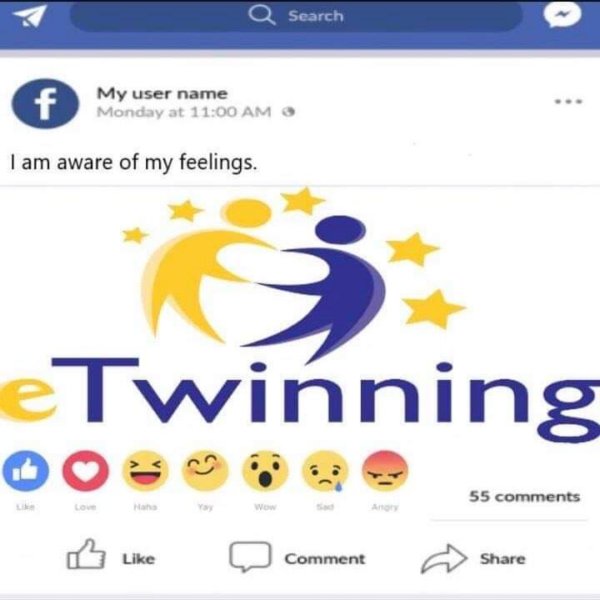The height and width of the screenshot is (600, 600).
Task: Open the eTwinning logo image
Action: pyautogui.click(x=300, y=312)
